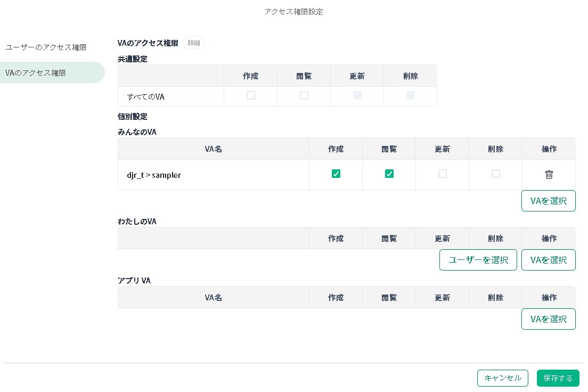This screenshot has width=588, height=392.
Task: Click VAを選択 under みんなのVA
Action: (x=548, y=201)
